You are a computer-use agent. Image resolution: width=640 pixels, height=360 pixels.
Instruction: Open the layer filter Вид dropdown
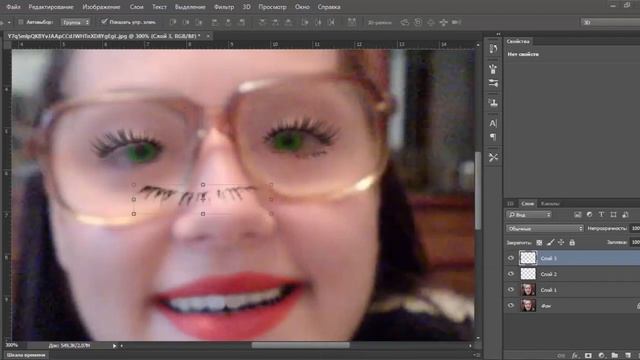pyautogui.click(x=529, y=215)
